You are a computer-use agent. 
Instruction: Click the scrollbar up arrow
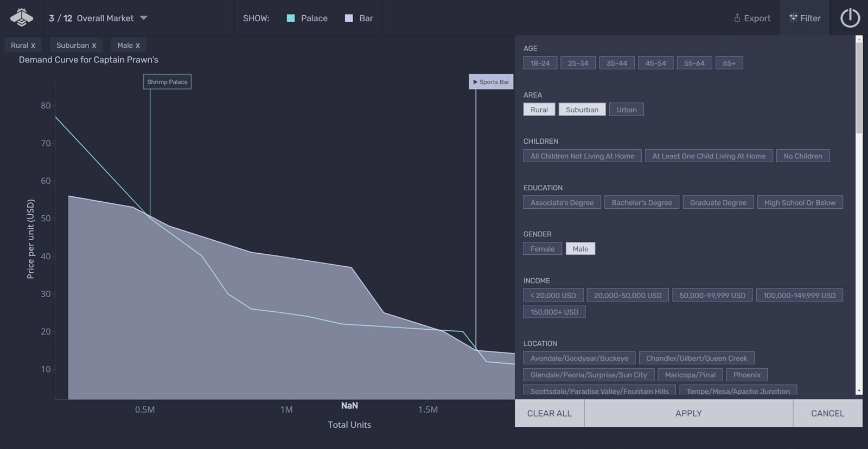point(859,39)
